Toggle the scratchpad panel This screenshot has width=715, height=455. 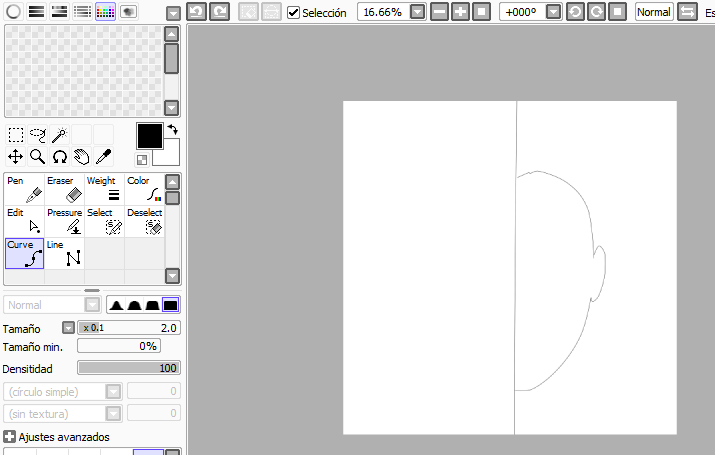pyautogui.click(x=128, y=12)
